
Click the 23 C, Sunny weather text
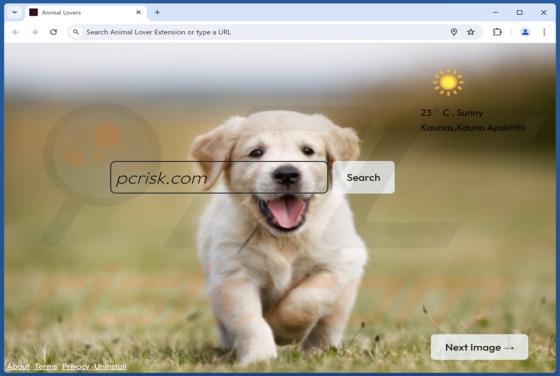click(452, 113)
